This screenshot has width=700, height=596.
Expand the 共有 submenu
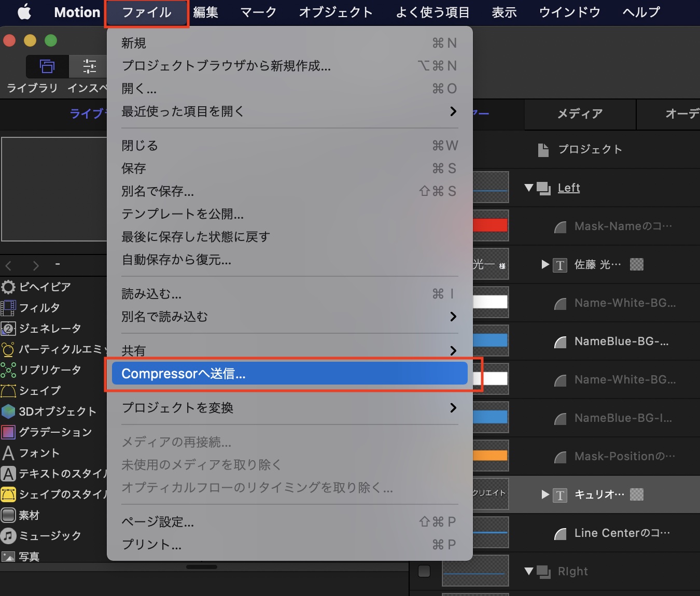289,351
